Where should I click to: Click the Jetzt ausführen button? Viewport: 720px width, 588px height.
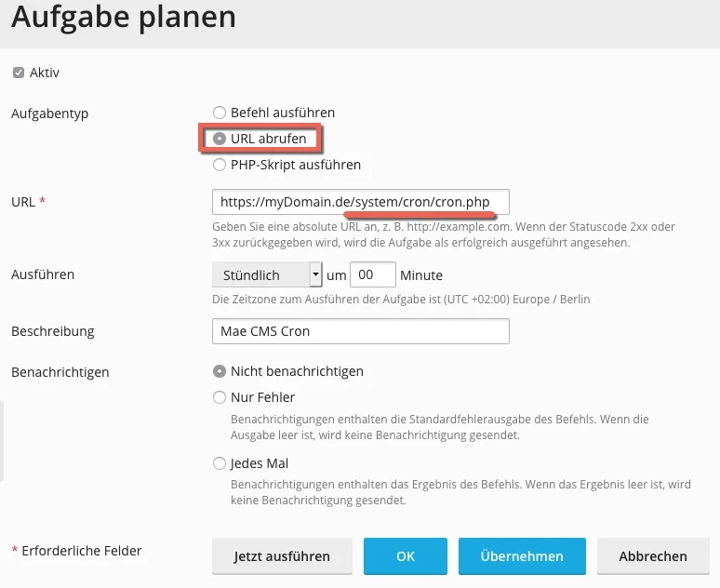(282, 556)
